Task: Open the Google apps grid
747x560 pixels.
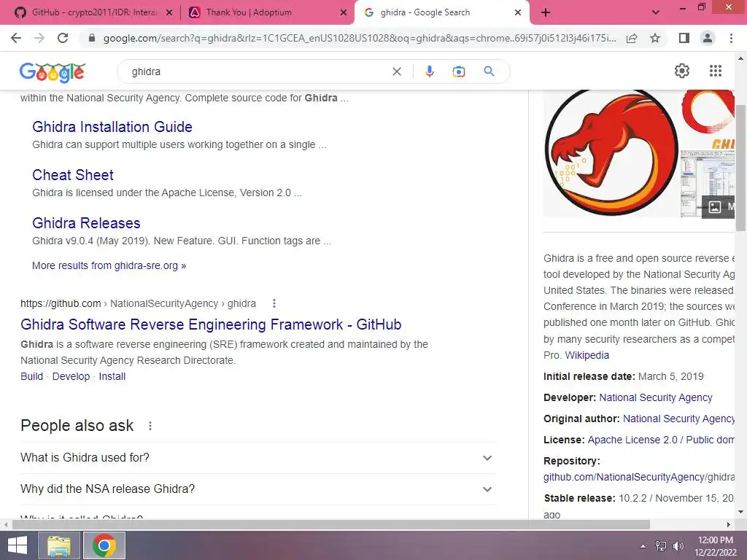Action: point(715,71)
